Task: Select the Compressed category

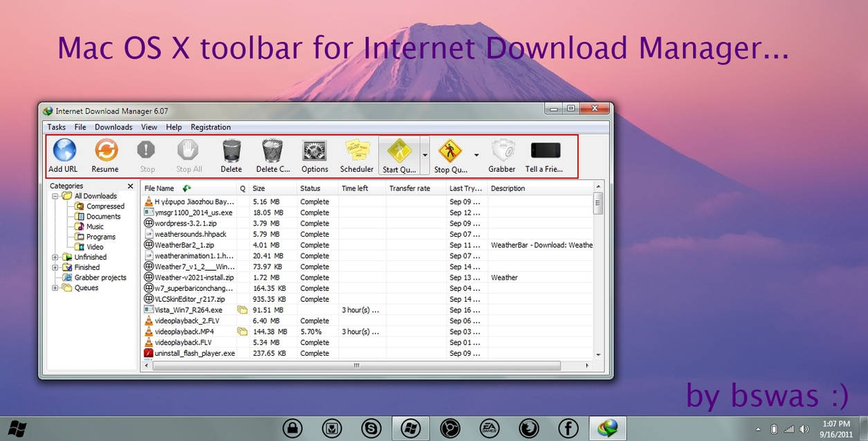Action: coord(105,206)
